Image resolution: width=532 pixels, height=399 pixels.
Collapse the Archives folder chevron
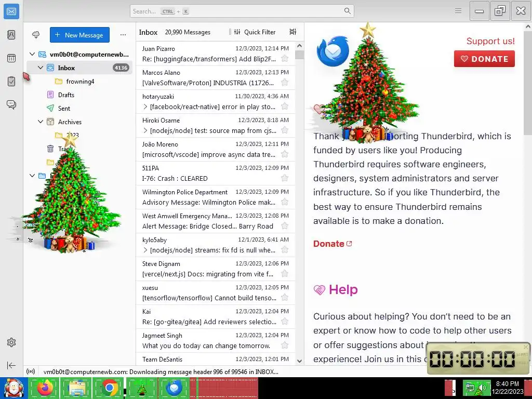click(x=41, y=122)
